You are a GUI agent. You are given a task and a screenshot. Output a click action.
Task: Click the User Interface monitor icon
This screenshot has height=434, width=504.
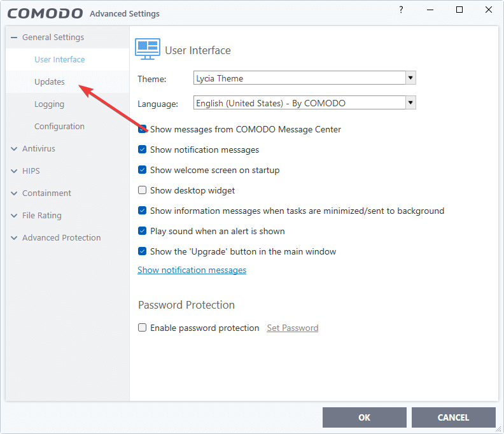pyautogui.click(x=148, y=49)
